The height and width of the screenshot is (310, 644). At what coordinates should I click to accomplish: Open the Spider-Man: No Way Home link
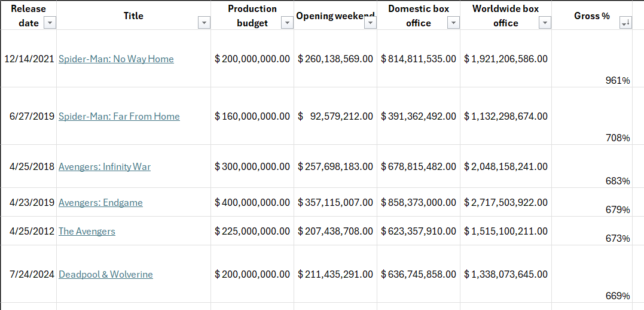click(x=116, y=59)
